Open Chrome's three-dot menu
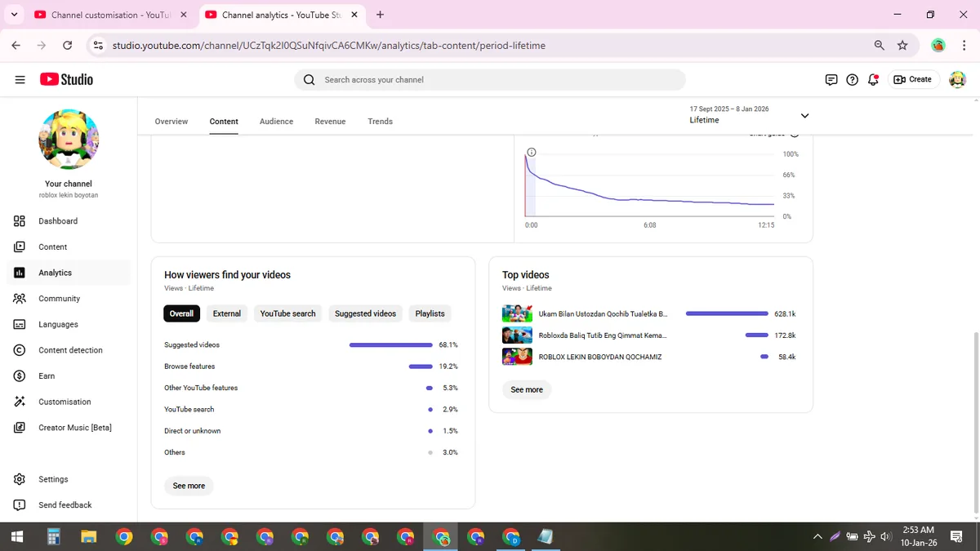The width and height of the screenshot is (980, 551). tap(964, 46)
